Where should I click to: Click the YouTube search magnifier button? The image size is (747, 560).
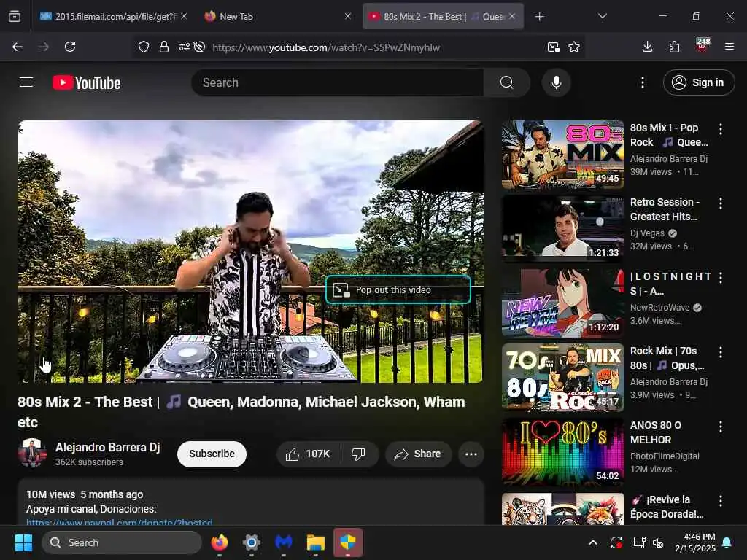tap(507, 82)
